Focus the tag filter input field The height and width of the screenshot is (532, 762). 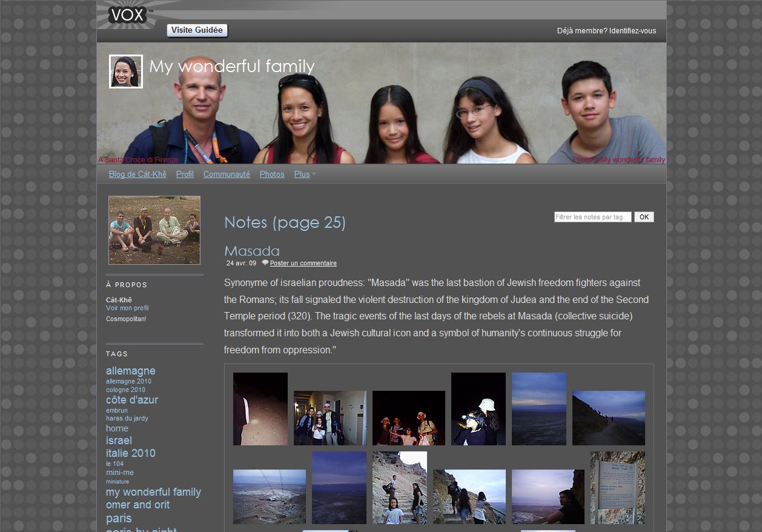(x=592, y=217)
